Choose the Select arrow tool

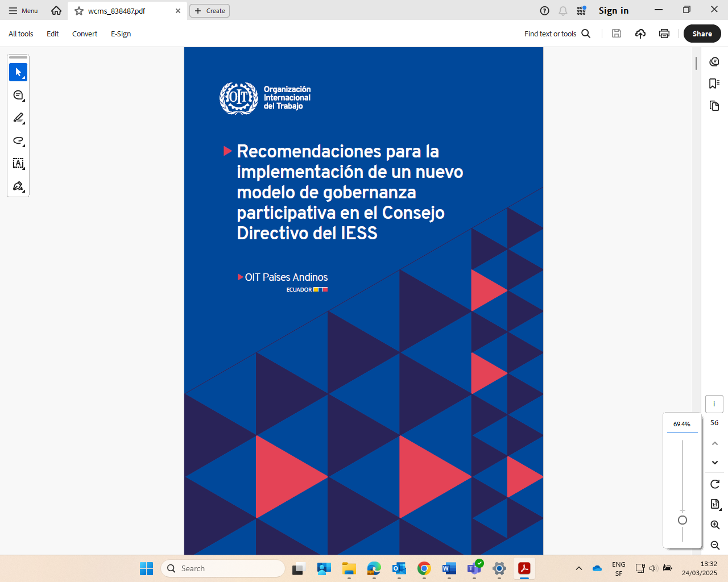click(18, 72)
